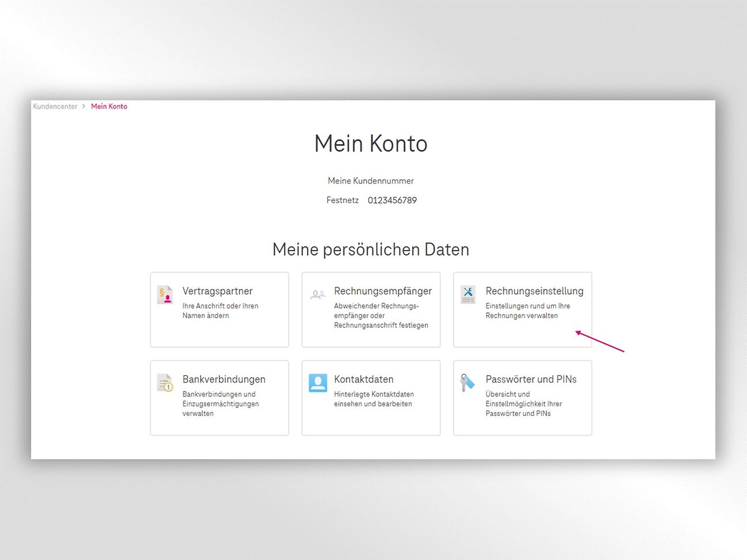The image size is (747, 560).
Task: Click the breadcrumb chevron separator
Action: click(84, 106)
